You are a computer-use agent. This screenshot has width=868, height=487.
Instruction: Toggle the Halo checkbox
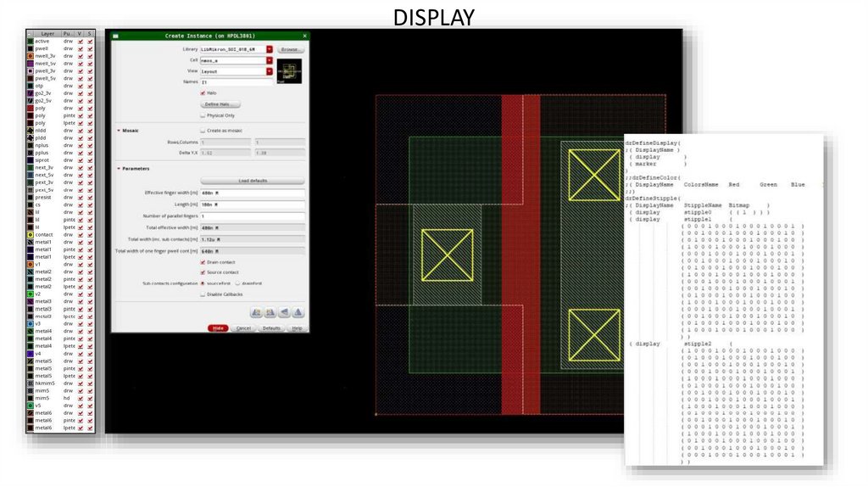point(203,93)
